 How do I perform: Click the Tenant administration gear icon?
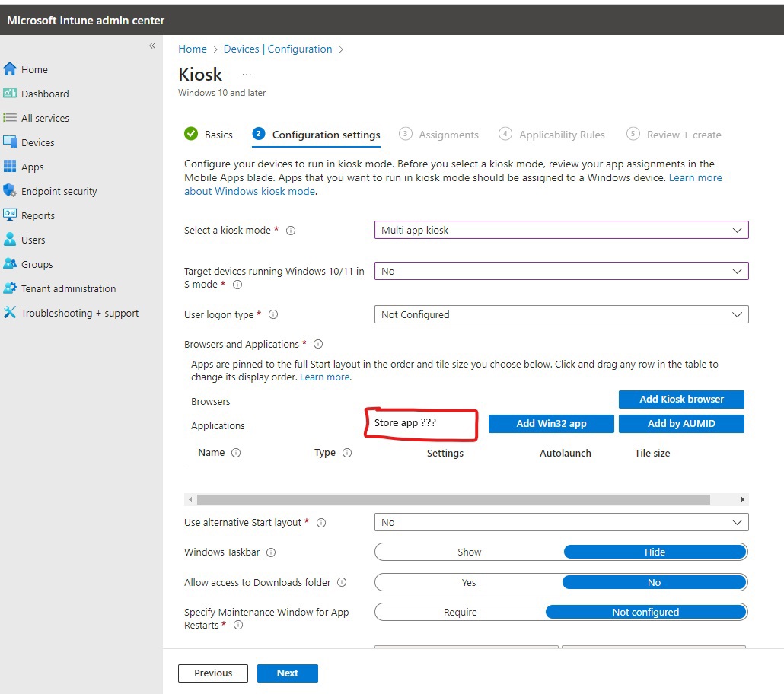[9, 288]
